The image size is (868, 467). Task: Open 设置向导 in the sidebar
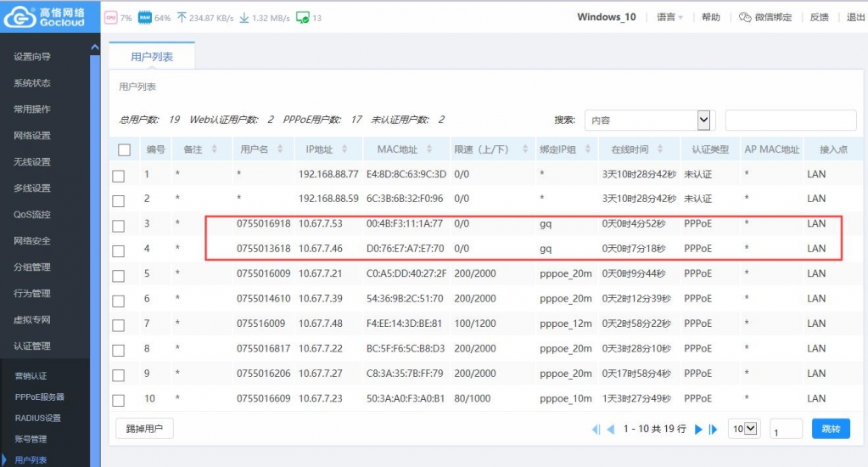(32, 57)
